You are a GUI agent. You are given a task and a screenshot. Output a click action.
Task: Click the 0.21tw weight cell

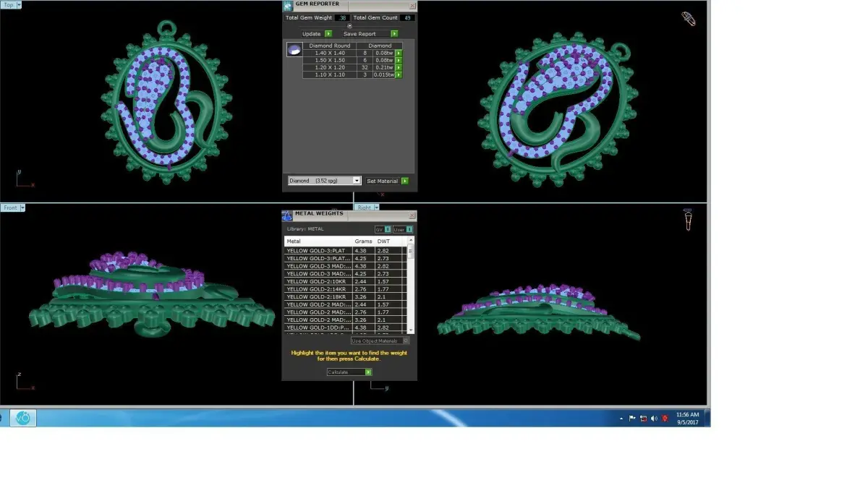tap(383, 67)
